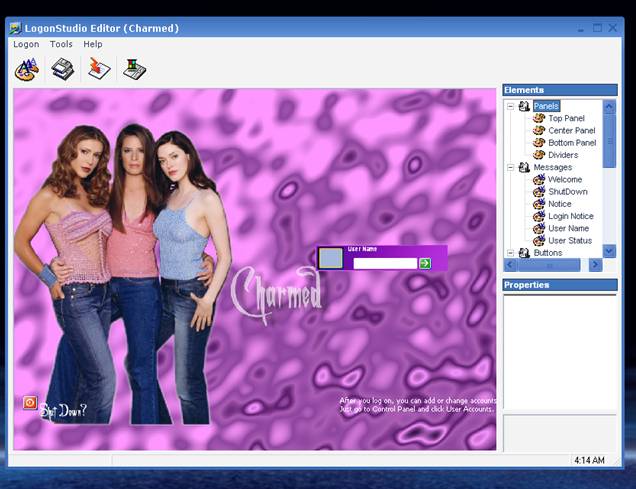Viewport: 636px width, 489px height.
Task: Click the user picture tile in preview
Action: point(331,258)
